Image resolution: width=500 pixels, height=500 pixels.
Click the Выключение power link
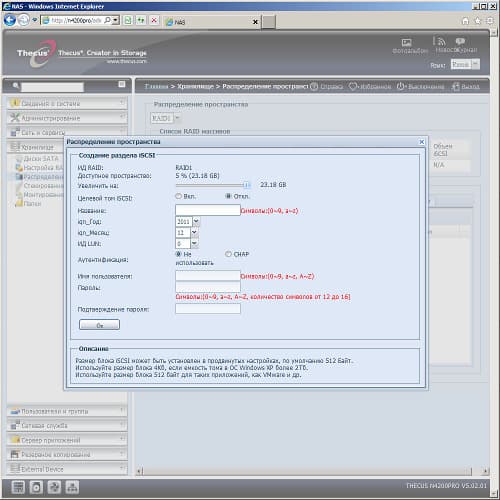pos(421,87)
